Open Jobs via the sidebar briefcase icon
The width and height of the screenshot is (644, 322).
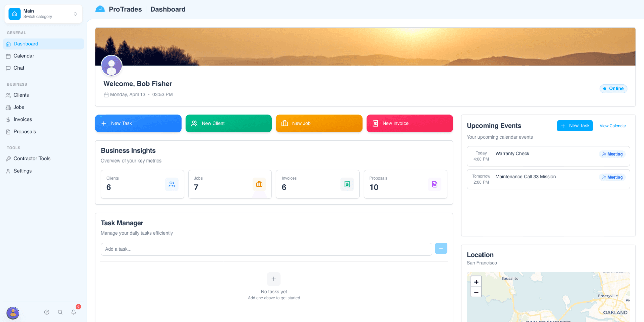(8, 107)
